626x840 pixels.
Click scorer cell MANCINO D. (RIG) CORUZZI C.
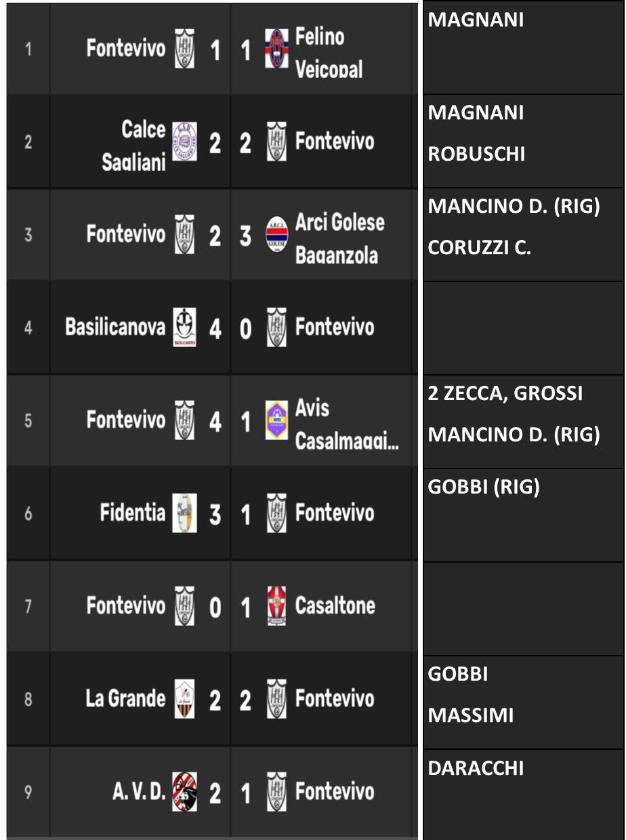point(523,235)
